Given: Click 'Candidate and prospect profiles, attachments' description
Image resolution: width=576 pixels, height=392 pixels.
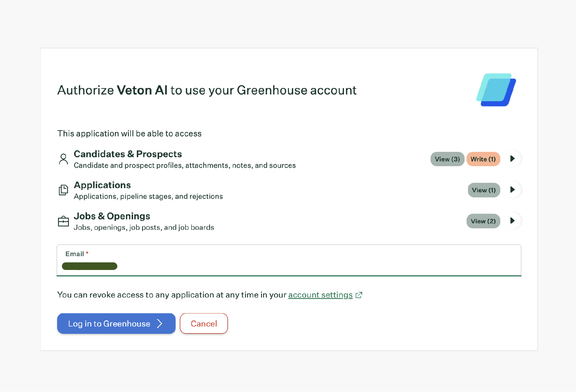Looking at the screenshot, I should point(185,165).
